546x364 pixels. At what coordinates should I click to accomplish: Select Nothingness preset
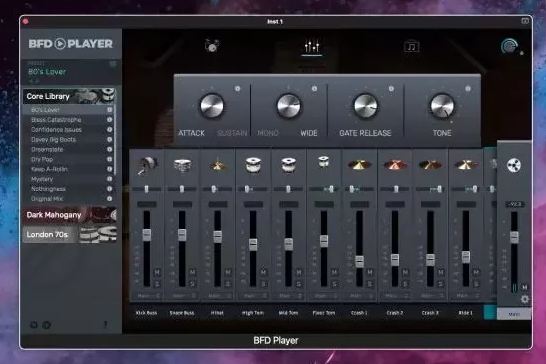click(x=48, y=189)
